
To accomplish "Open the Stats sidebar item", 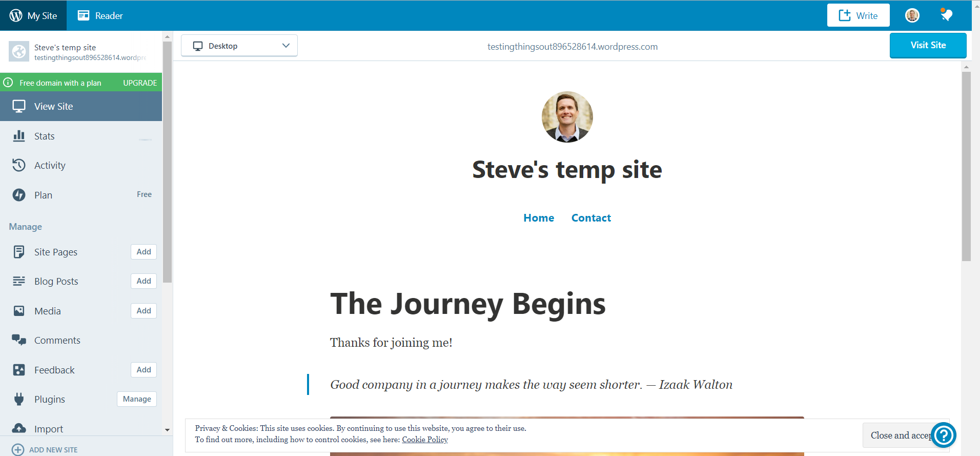I will coord(45,136).
